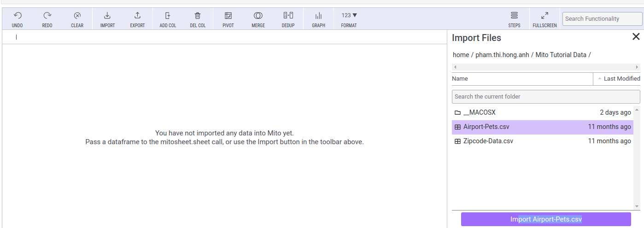Screen dimensions: 644x228
Task: Select the Zipcode-Data.csv file
Action: (488, 141)
